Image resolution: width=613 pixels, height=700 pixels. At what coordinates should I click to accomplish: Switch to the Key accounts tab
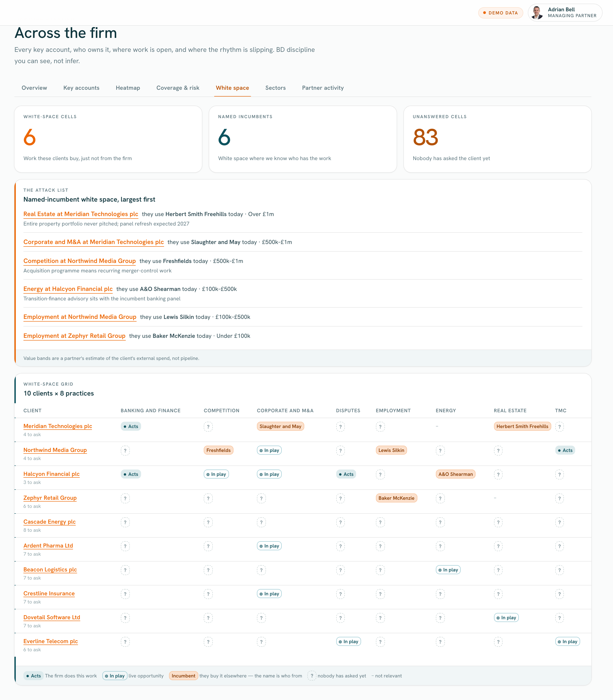[x=81, y=88]
